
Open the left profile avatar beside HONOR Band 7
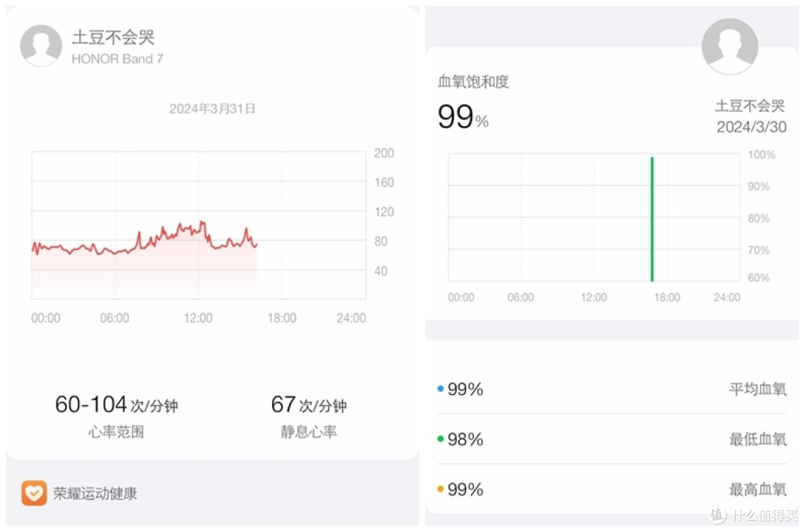[x=41, y=45]
